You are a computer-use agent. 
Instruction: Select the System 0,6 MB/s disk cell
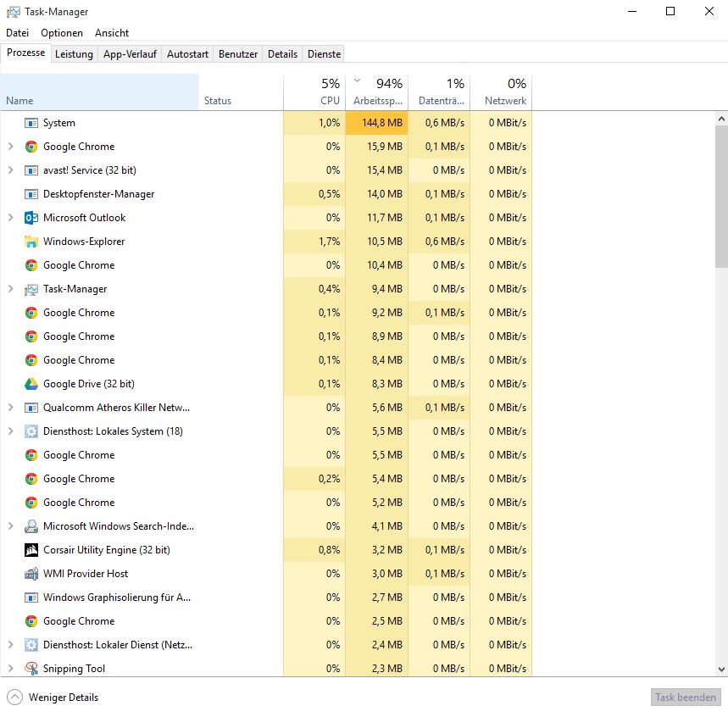point(439,123)
